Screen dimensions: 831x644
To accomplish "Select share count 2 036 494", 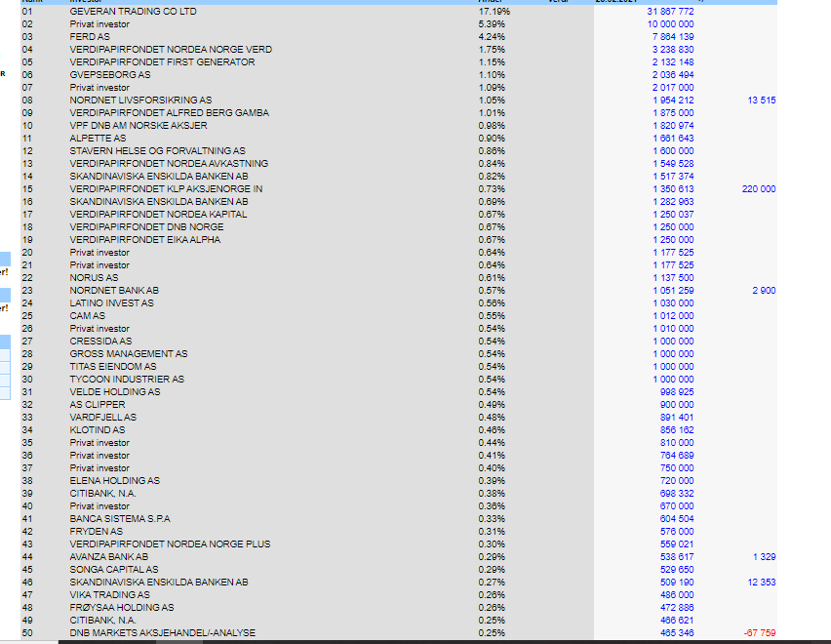I will tap(673, 75).
